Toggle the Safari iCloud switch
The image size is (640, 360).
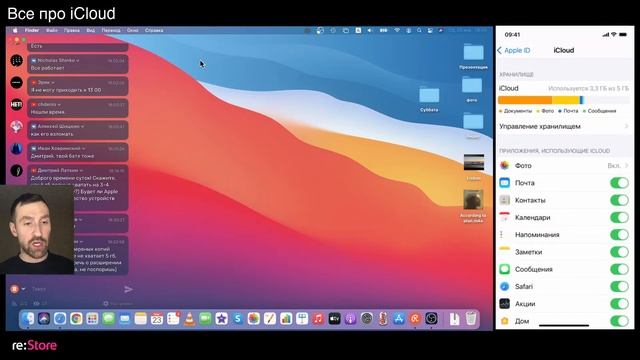coord(619,287)
